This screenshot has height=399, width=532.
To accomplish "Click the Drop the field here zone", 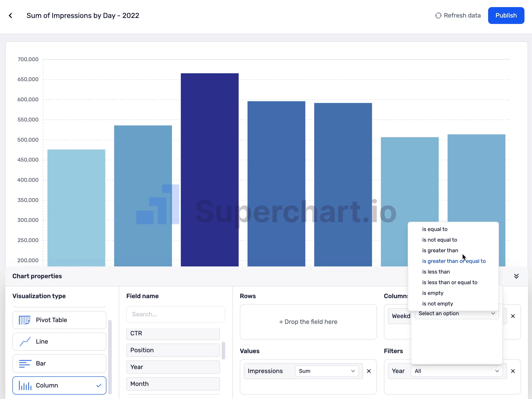I will click(x=308, y=322).
